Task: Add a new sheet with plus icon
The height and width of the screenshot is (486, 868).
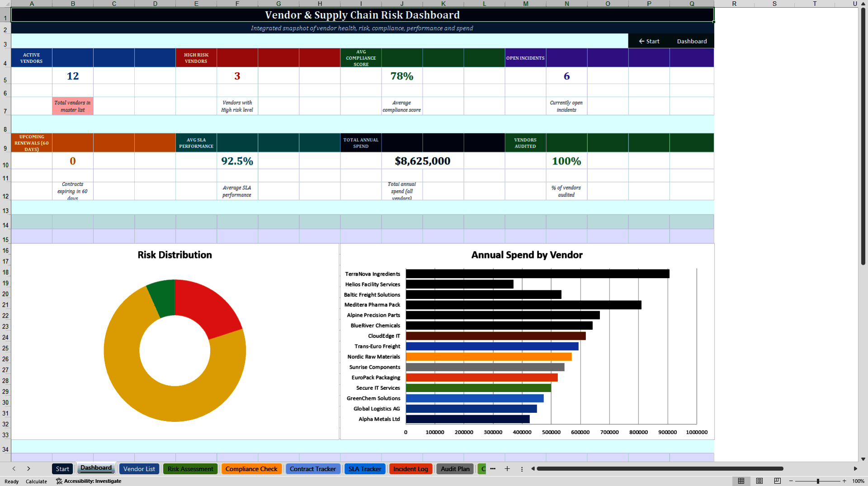Action: (507, 469)
